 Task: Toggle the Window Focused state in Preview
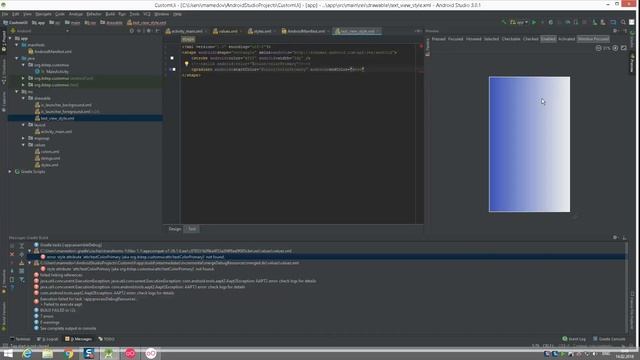tap(593, 39)
